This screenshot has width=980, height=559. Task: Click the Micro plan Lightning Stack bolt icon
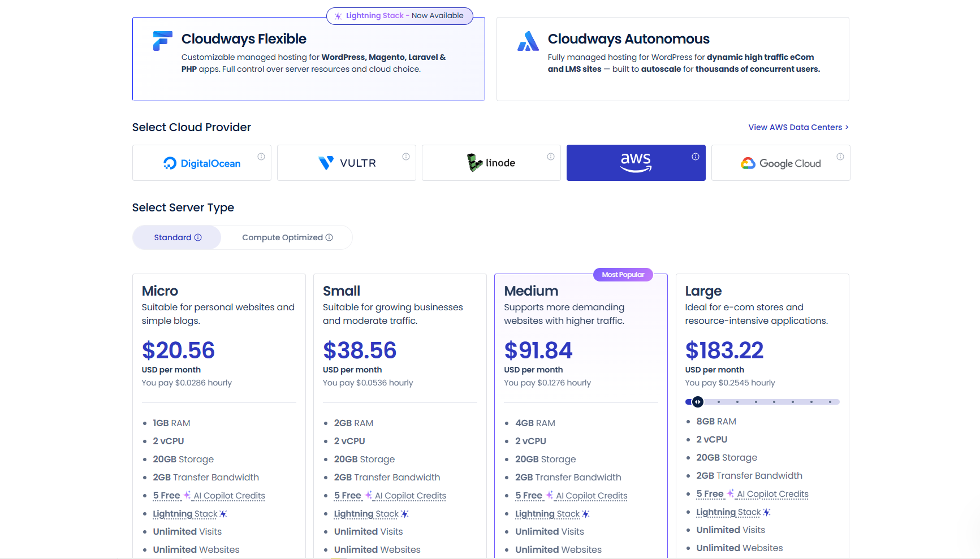point(223,514)
